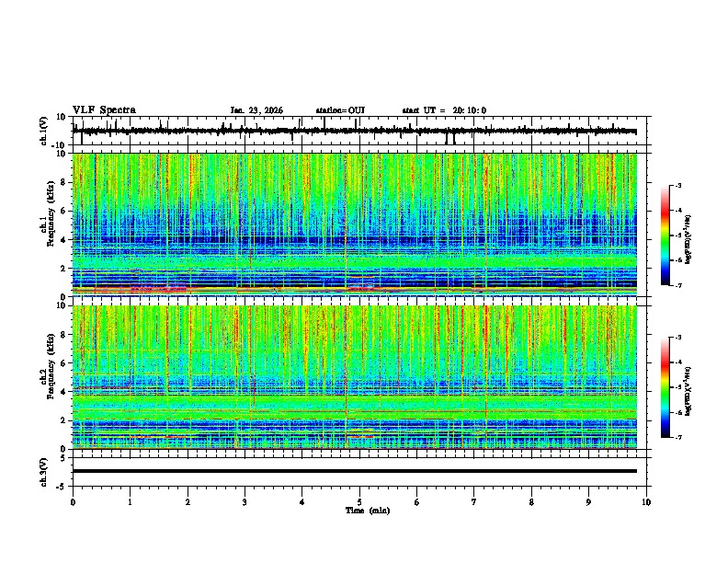Click the "2" kHz tick on ch.2 axis
Viewport: 728px width, 563px height.
(64, 420)
